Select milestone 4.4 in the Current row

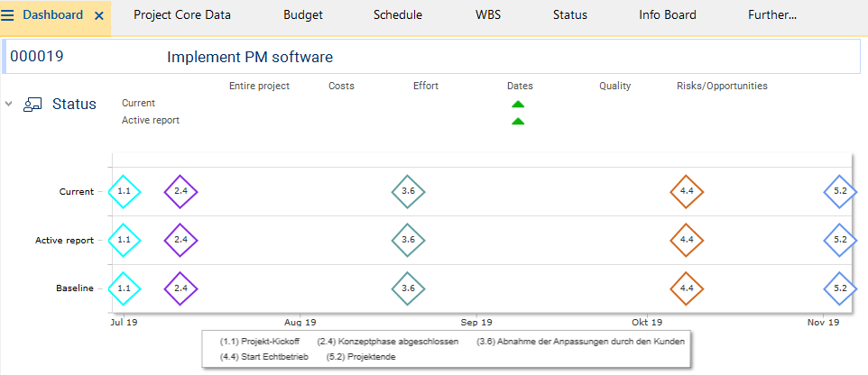(687, 191)
